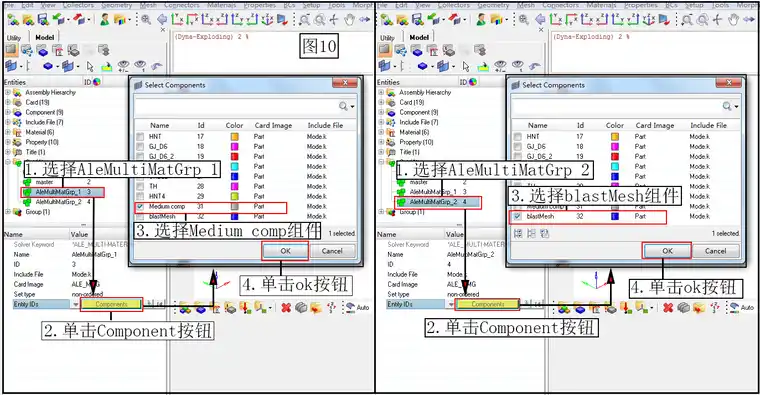Check the HNT checkbox in left dialog
Viewport: 760px width, 395px height.
tap(140, 137)
